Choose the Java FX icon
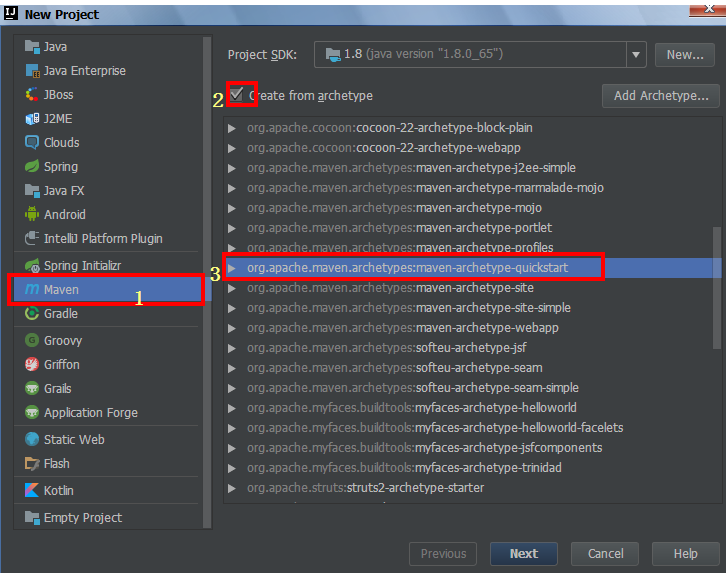 pos(32,191)
